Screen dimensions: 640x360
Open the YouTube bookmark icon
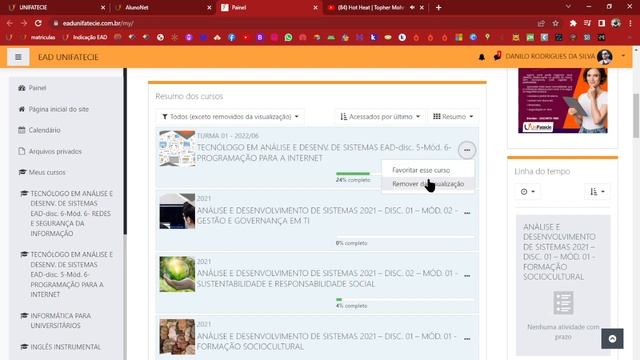pos(246,38)
